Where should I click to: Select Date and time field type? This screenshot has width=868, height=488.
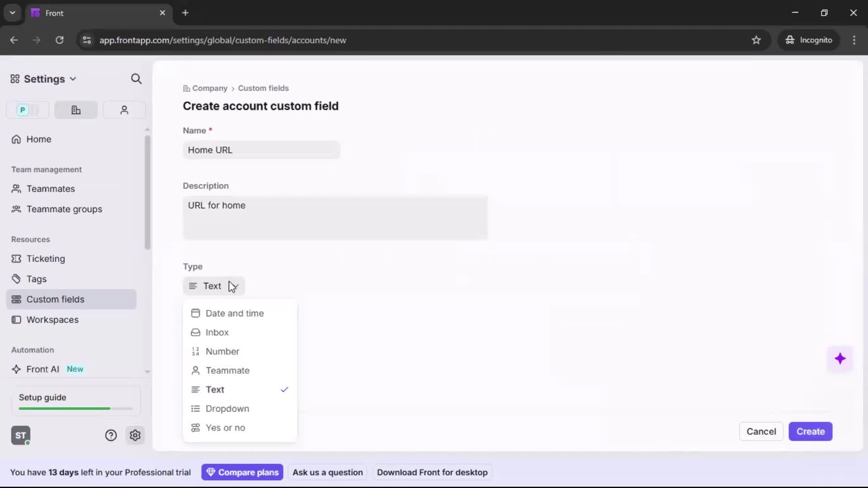236,313
